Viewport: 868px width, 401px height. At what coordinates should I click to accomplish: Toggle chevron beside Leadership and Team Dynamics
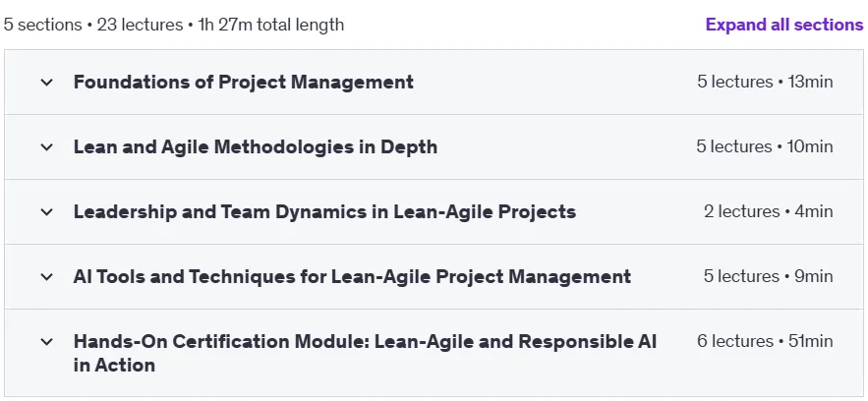point(47,212)
